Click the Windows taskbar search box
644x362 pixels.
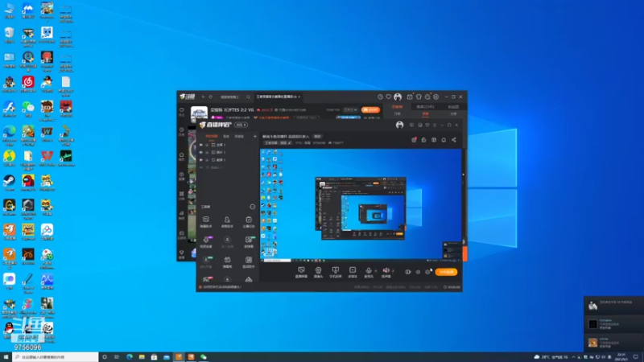click(56, 357)
